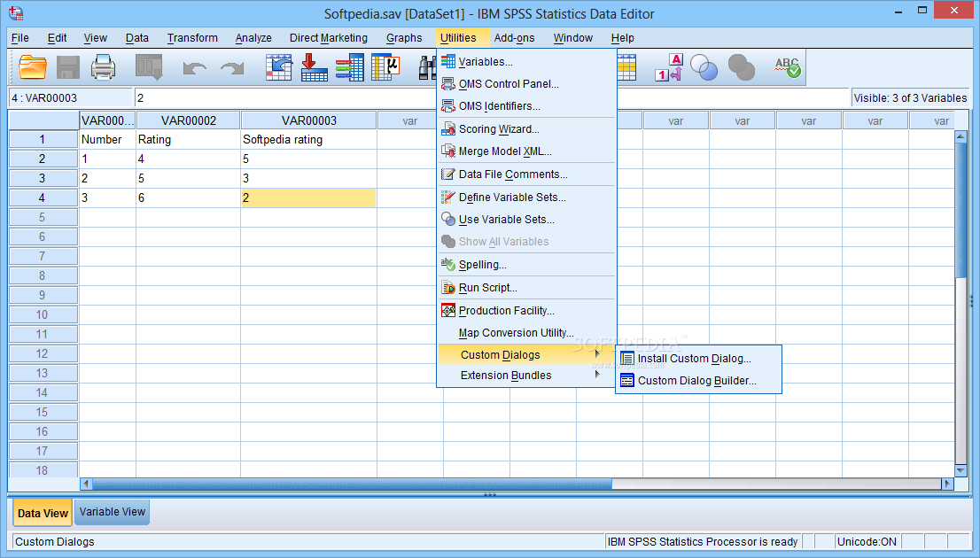Click the VAR00003 column header
The image size is (980, 558).
(x=308, y=120)
